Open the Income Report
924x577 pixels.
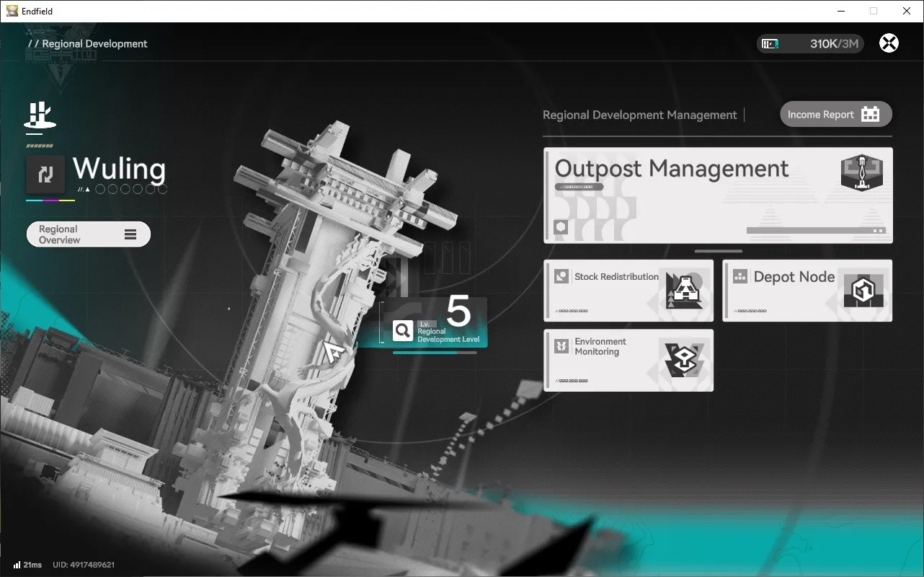pyautogui.click(x=836, y=114)
